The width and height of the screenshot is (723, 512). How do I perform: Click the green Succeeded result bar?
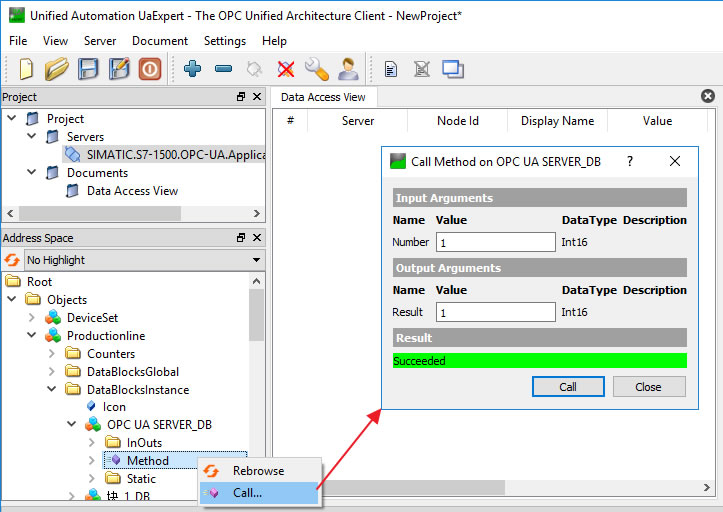pyautogui.click(x=539, y=361)
